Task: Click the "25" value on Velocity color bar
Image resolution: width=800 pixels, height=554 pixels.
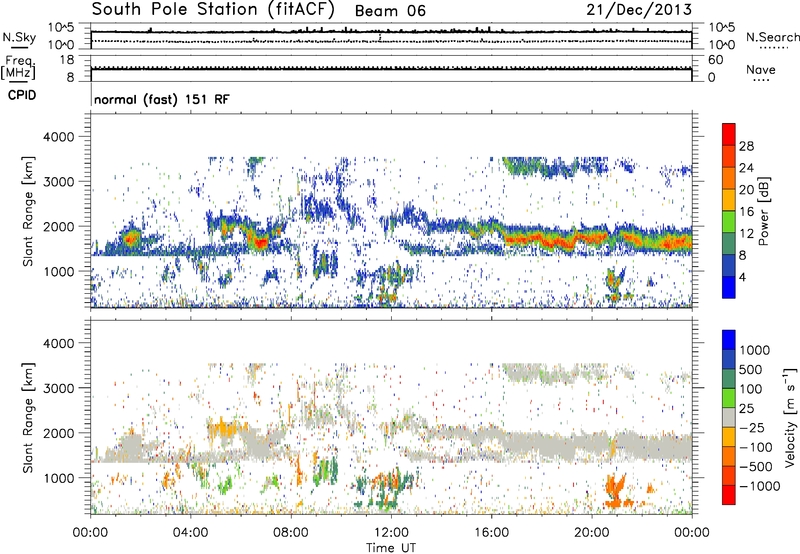Action: click(x=746, y=408)
